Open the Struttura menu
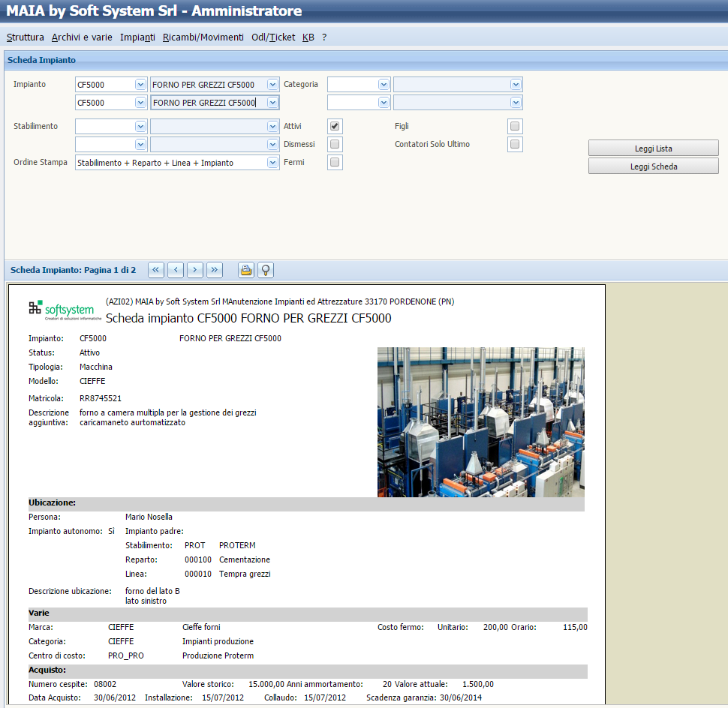728x708 pixels. tap(25, 37)
